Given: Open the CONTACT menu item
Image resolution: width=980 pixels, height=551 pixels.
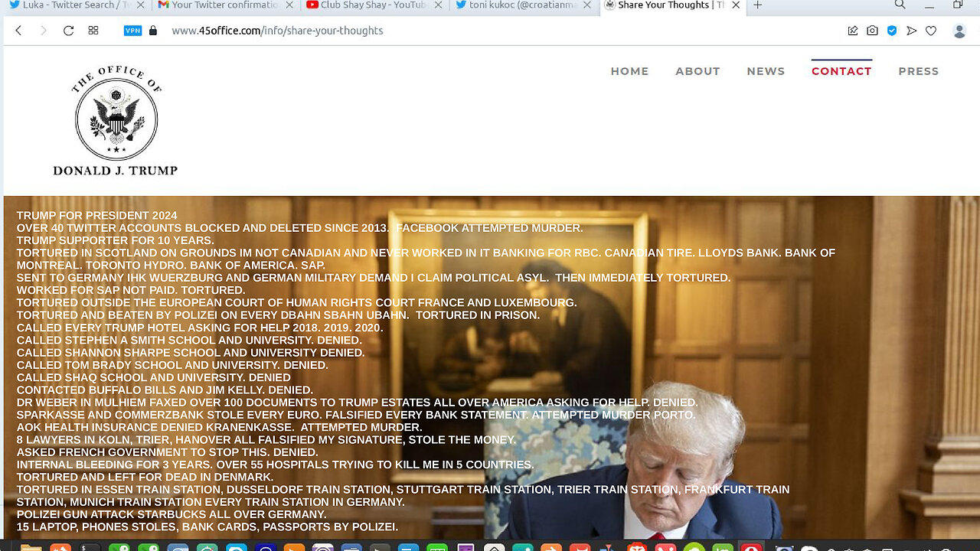Looking at the screenshot, I should coord(841,71).
